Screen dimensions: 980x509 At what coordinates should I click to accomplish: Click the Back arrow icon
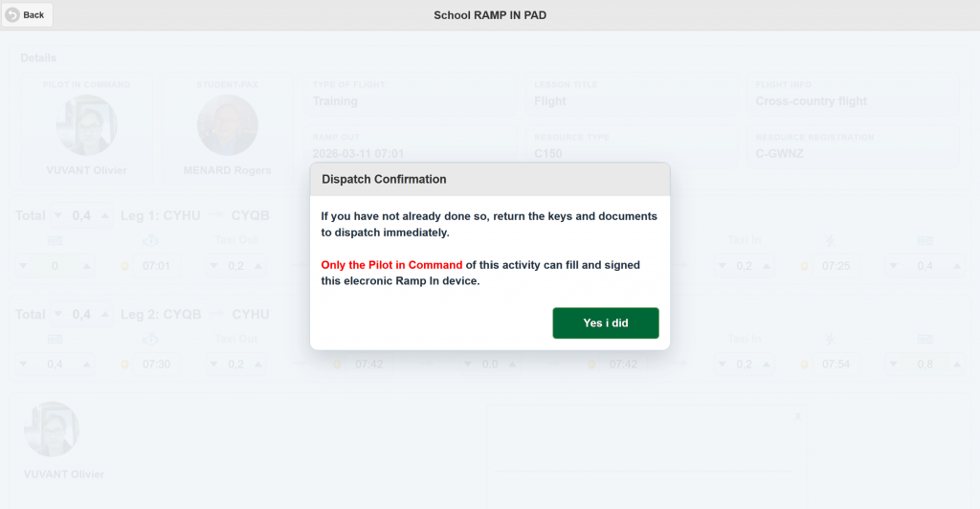click(x=13, y=14)
